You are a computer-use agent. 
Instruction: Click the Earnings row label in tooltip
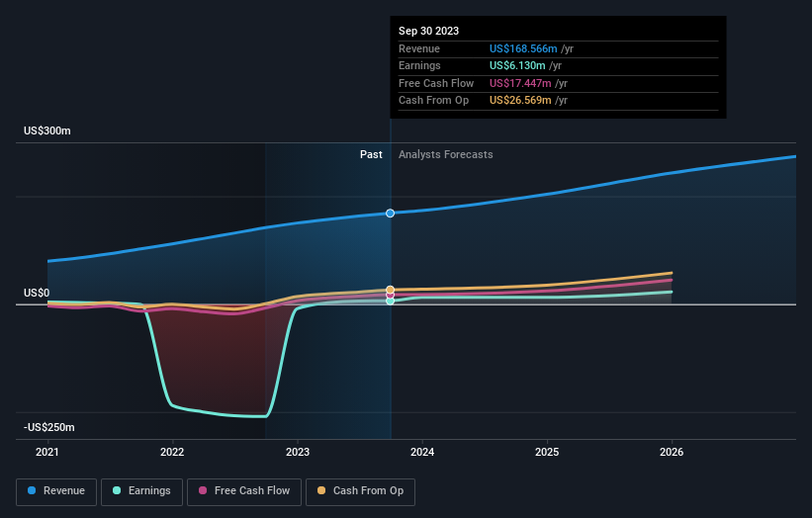point(419,65)
